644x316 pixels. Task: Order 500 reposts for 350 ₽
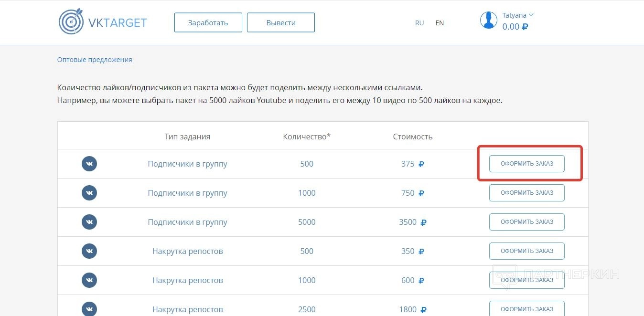526,251
